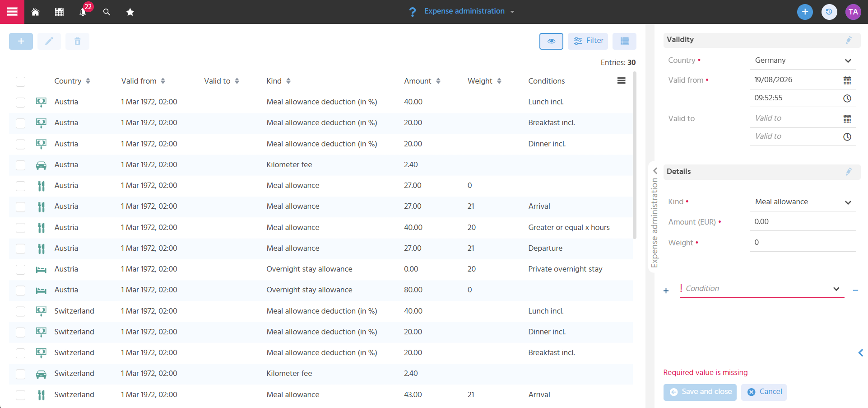Open the Country dropdown showing Germany
The height and width of the screenshot is (408, 868).
(803, 61)
